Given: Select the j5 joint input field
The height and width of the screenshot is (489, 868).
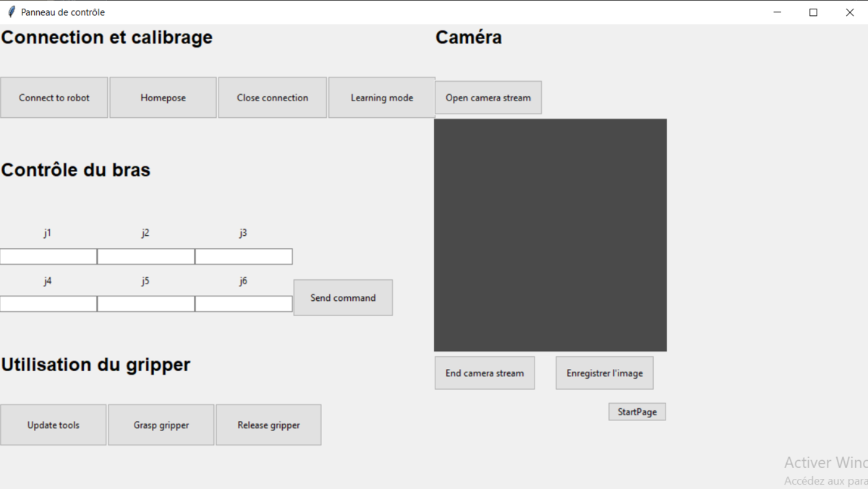Looking at the screenshot, I should point(146,304).
